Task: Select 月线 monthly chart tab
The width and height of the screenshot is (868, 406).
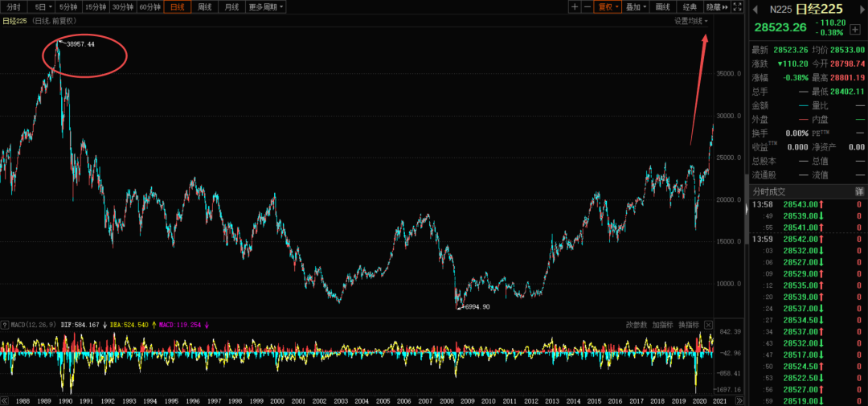Action: click(231, 7)
